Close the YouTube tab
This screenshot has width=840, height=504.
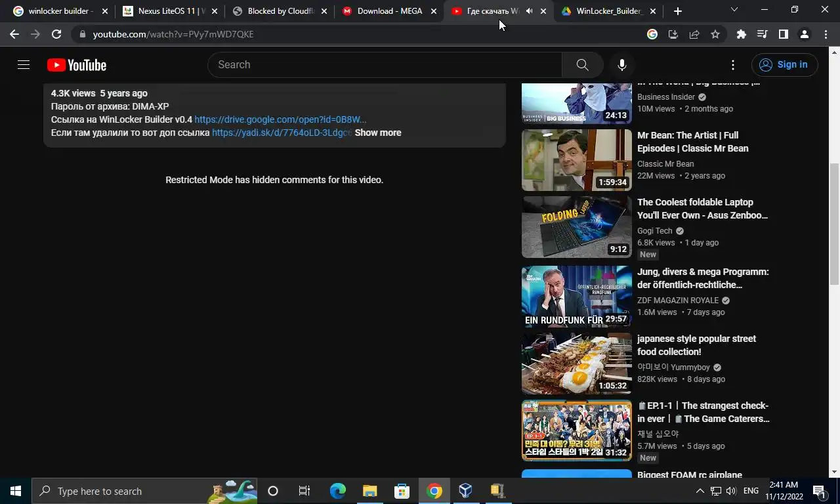tap(543, 11)
